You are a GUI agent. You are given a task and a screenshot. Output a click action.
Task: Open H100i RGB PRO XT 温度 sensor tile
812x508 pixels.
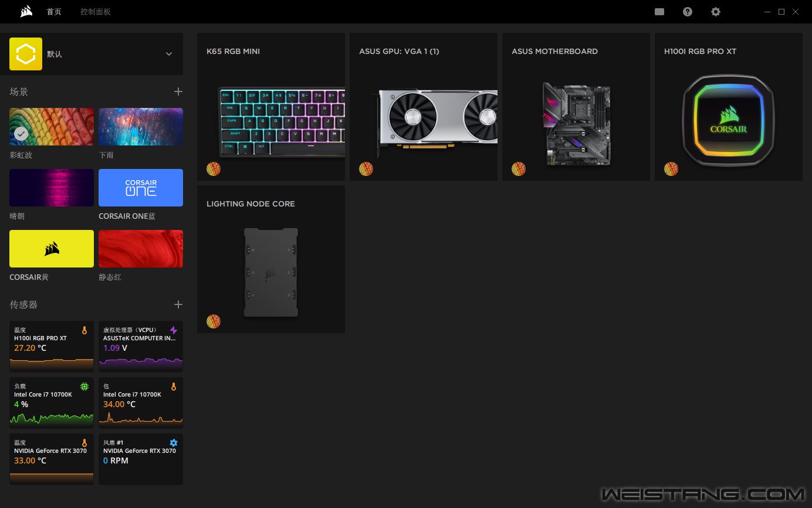pos(52,347)
